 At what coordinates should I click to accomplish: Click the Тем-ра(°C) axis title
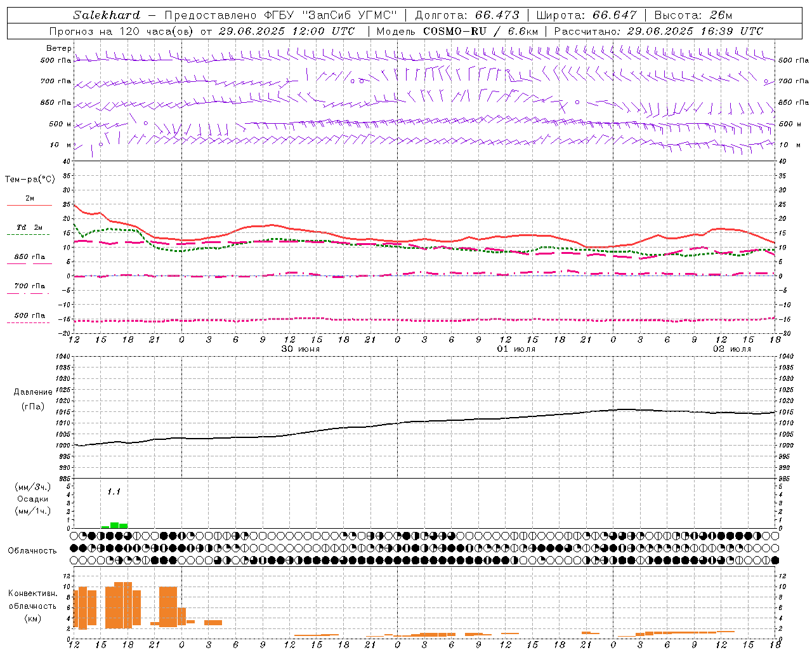click(30, 180)
